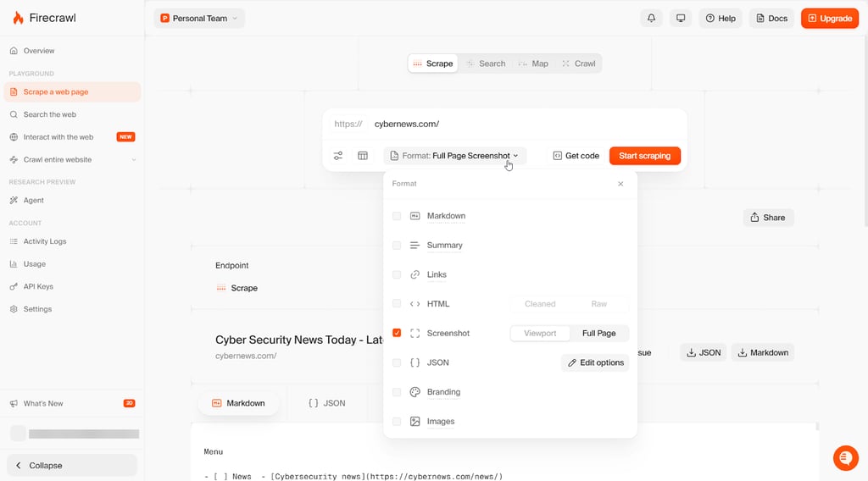Enable the JSON format checkbox
The height and width of the screenshot is (481, 868).
pos(397,362)
